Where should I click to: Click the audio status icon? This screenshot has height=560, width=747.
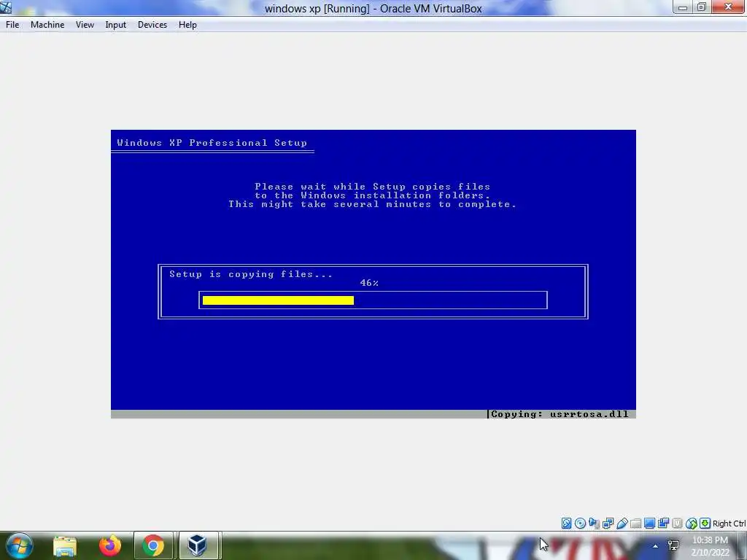[594, 524]
